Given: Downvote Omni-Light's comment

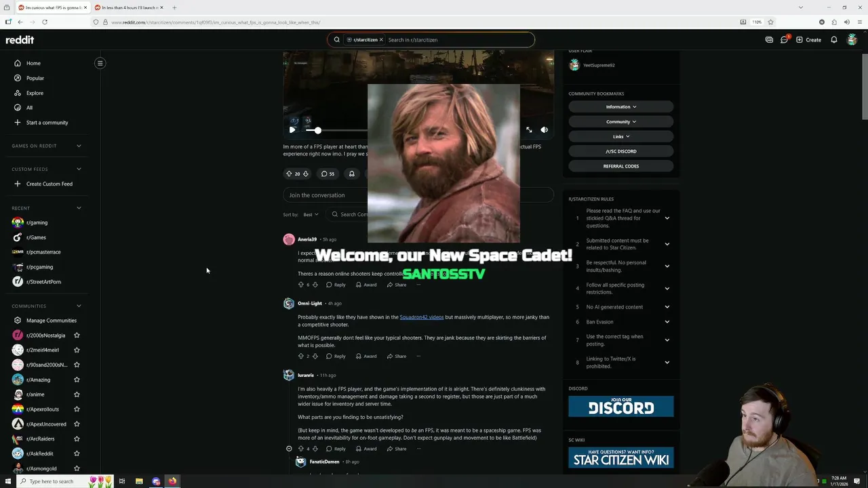Looking at the screenshot, I should pyautogui.click(x=315, y=356).
